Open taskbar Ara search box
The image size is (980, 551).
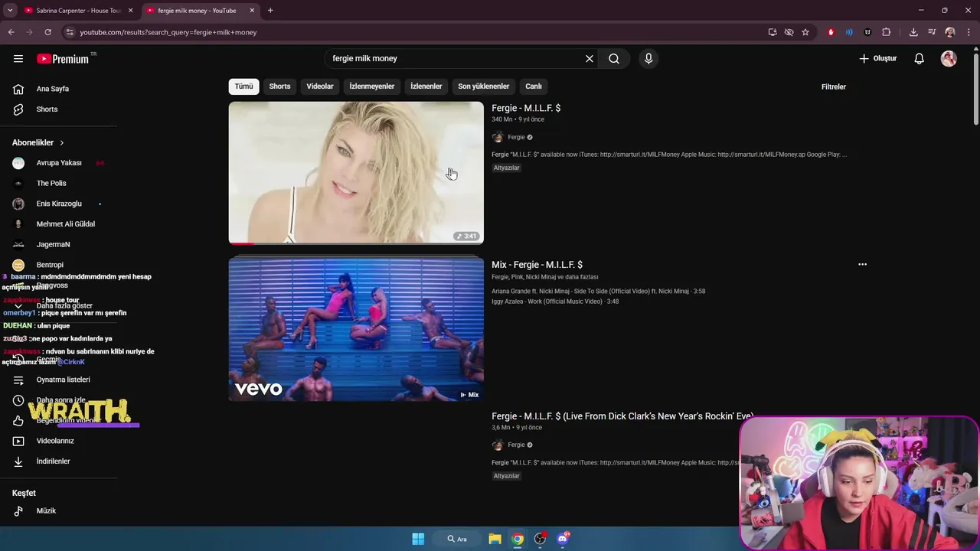click(x=457, y=539)
